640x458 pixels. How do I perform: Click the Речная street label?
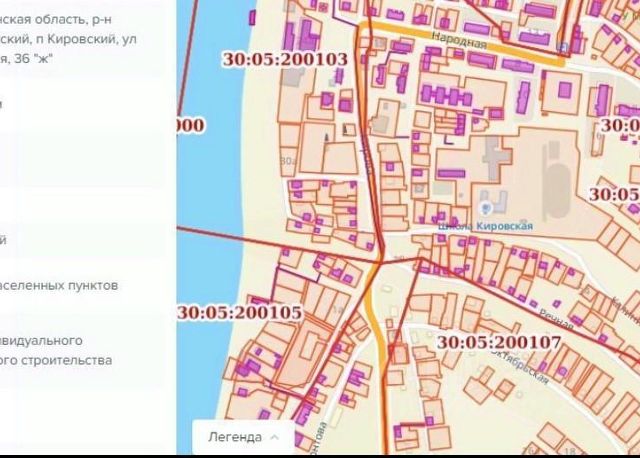click(x=556, y=319)
